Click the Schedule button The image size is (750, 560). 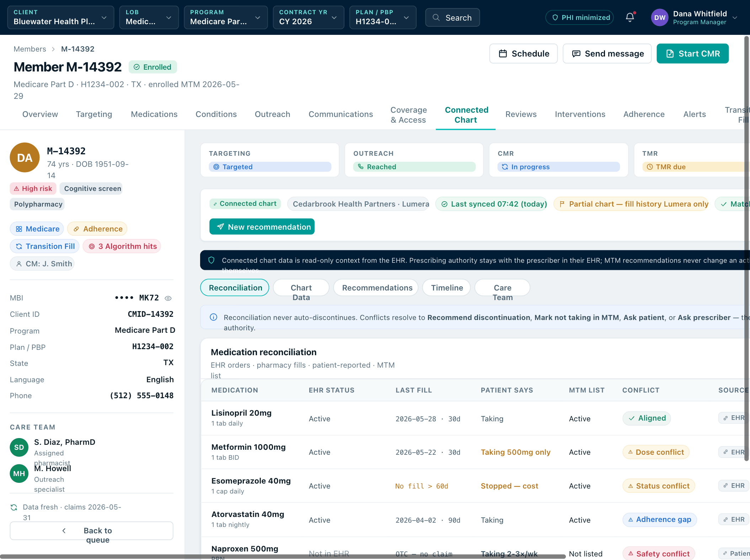524,54
